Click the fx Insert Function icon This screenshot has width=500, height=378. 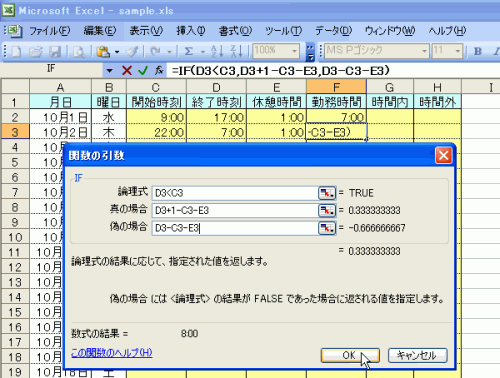[x=159, y=71]
